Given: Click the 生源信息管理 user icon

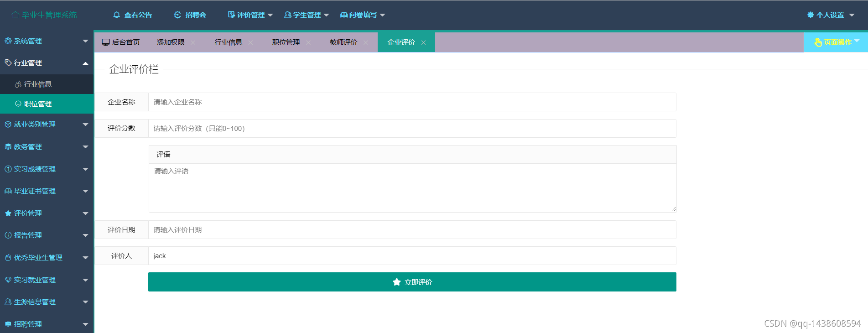Looking at the screenshot, I should tap(8, 302).
